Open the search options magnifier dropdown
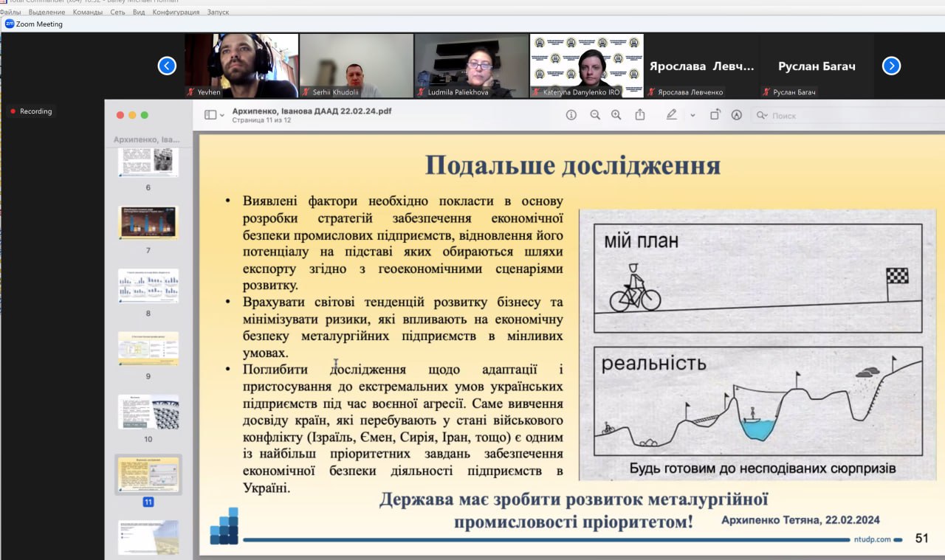The image size is (945, 560). (762, 116)
